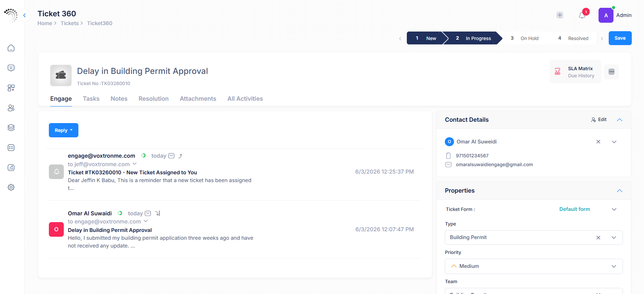Open the layers stack sidebar icon
Image resolution: width=644 pixels, height=294 pixels.
[11, 128]
